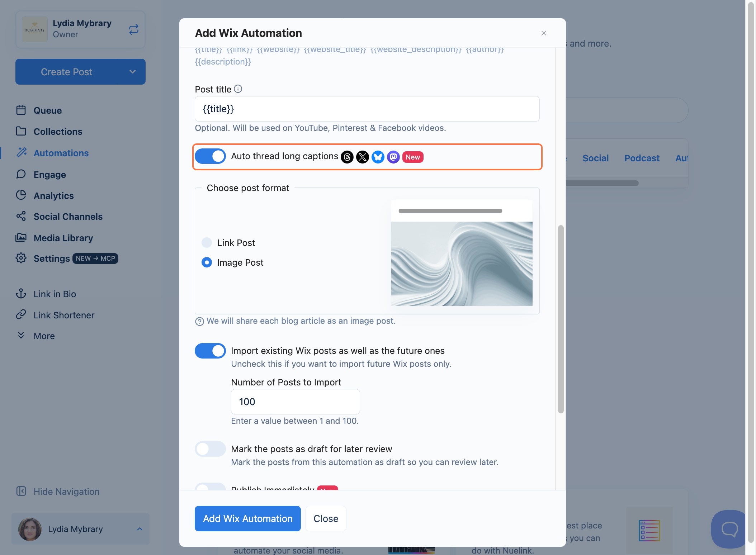Click the Hide Navigation link
This screenshot has width=756, height=555.
click(67, 492)
